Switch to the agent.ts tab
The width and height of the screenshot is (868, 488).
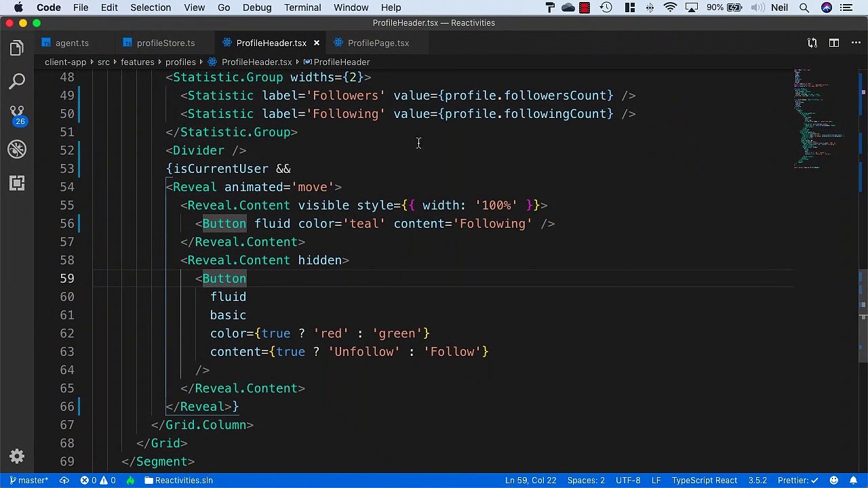tap(72, 43)
